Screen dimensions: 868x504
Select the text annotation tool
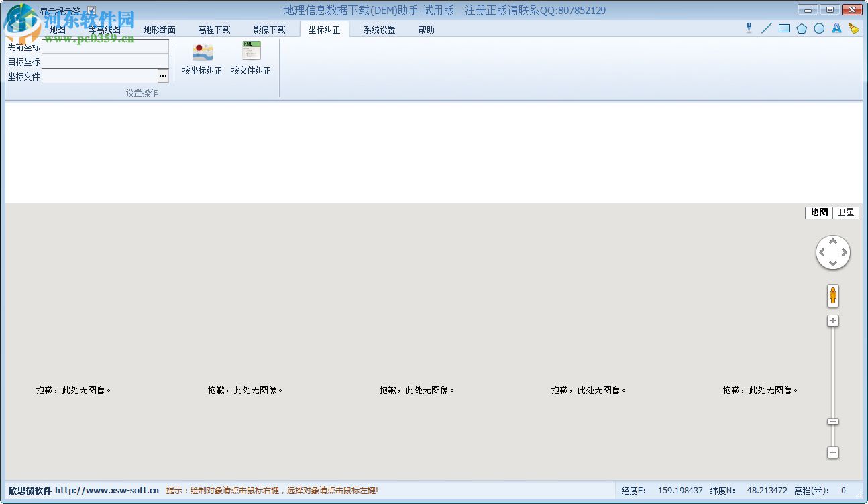(x=836, y=28)
